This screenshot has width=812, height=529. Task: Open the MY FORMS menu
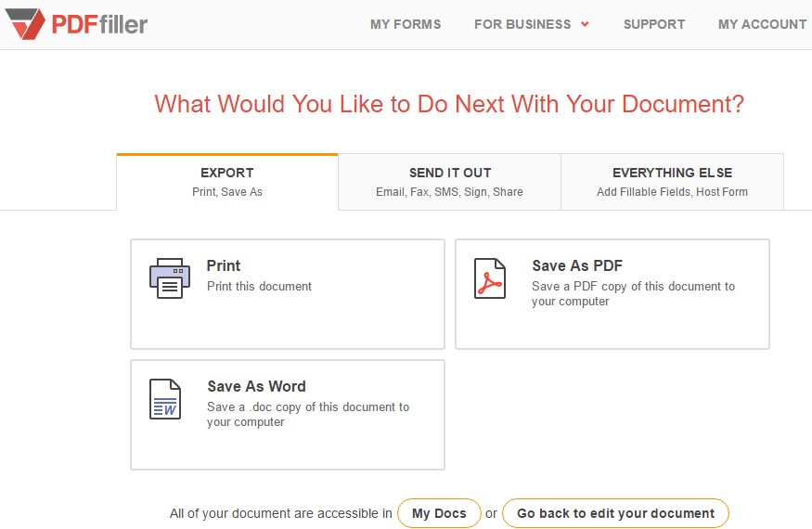point(406,24)
